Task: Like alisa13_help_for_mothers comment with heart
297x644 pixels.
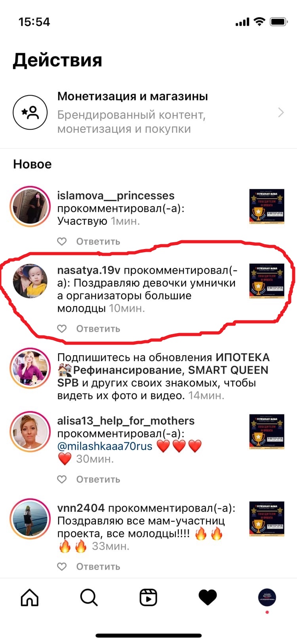Action: point(62,479)
